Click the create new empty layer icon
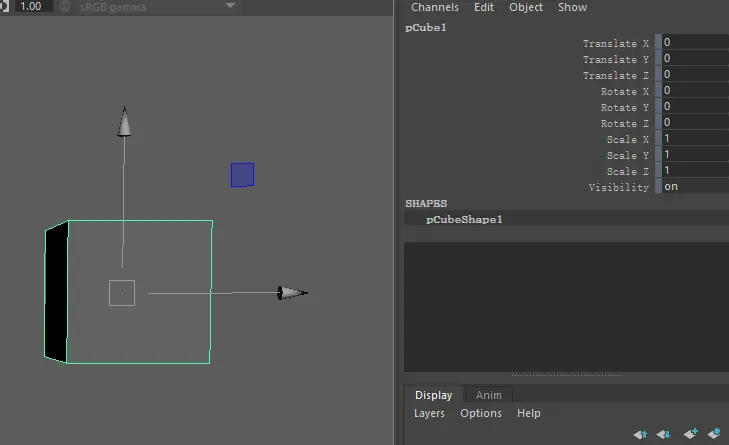The image size is (729, 445). coord(690,434)
